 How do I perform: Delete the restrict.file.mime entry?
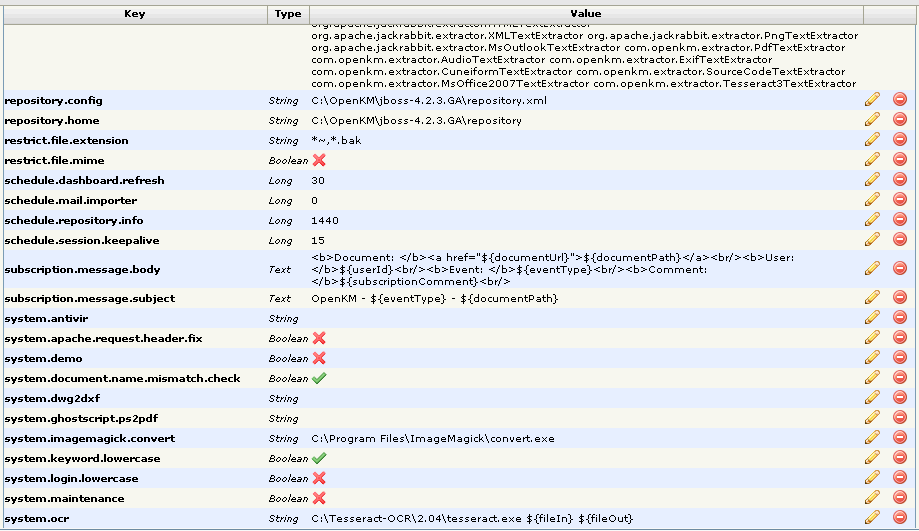[x=900, y=159]
